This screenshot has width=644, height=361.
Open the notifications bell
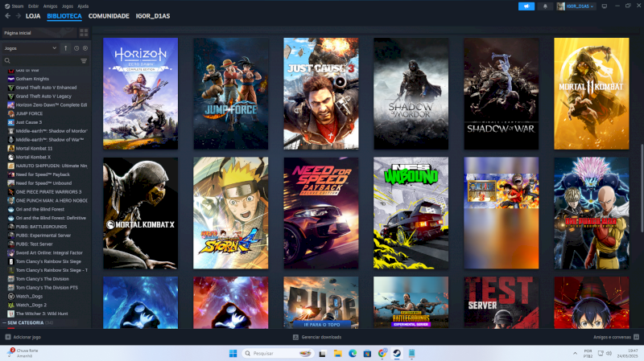(547, 6)
